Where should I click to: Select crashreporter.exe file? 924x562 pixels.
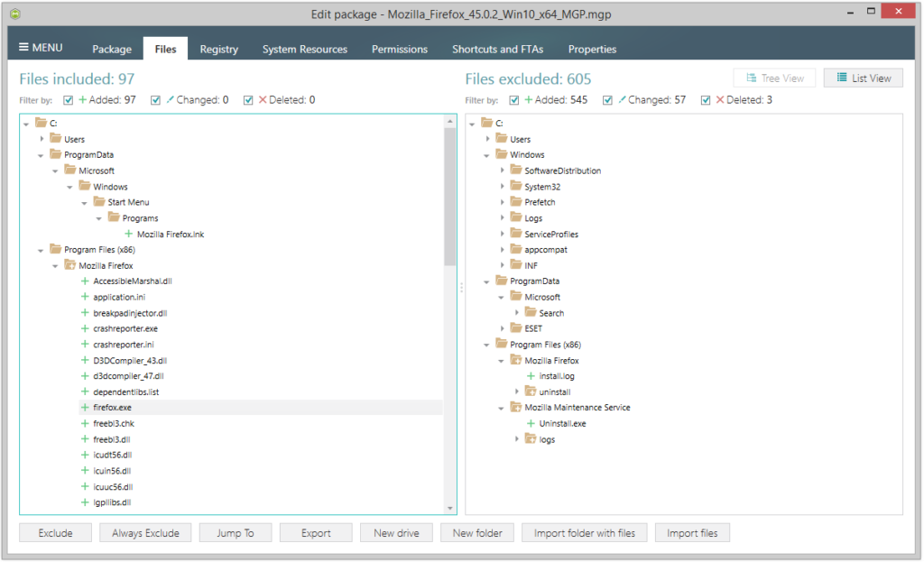coord(125,328)
